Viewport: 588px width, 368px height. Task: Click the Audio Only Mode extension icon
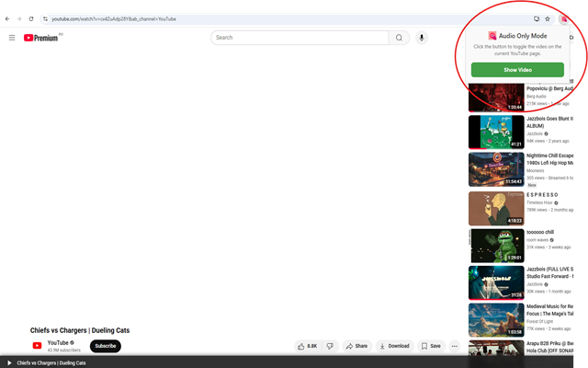[x=563, y=18]
